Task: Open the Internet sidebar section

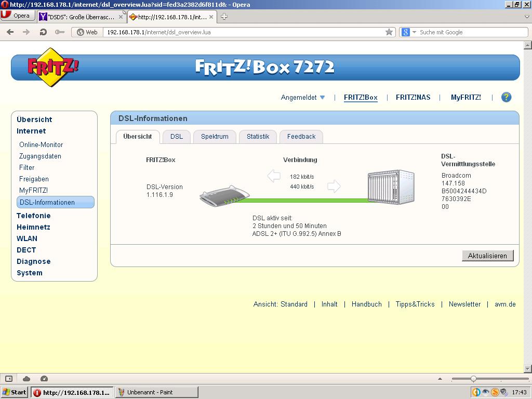Action: (31, 131)
